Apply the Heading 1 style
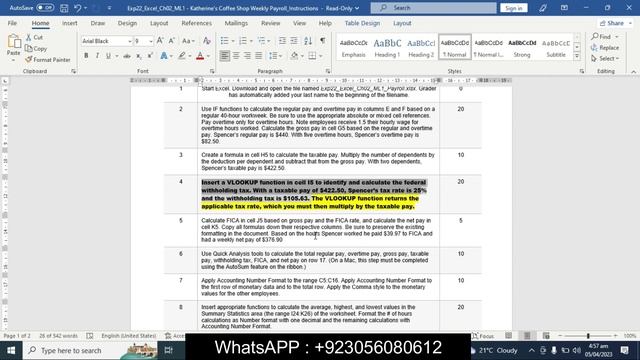 [x=387, y=47]
